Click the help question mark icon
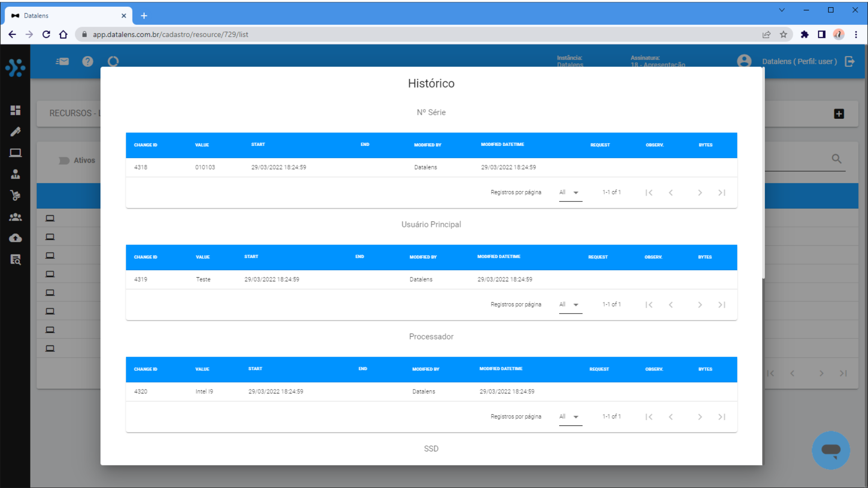 click(88, 61)
